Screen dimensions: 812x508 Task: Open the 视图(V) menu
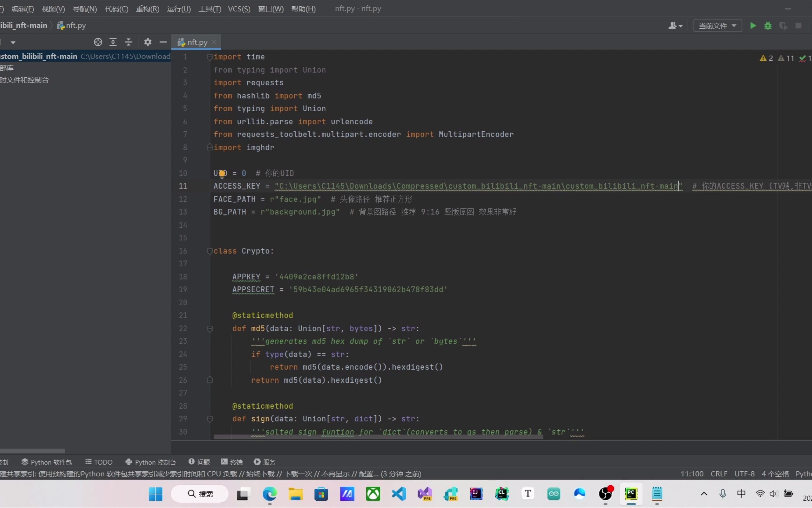53,9
